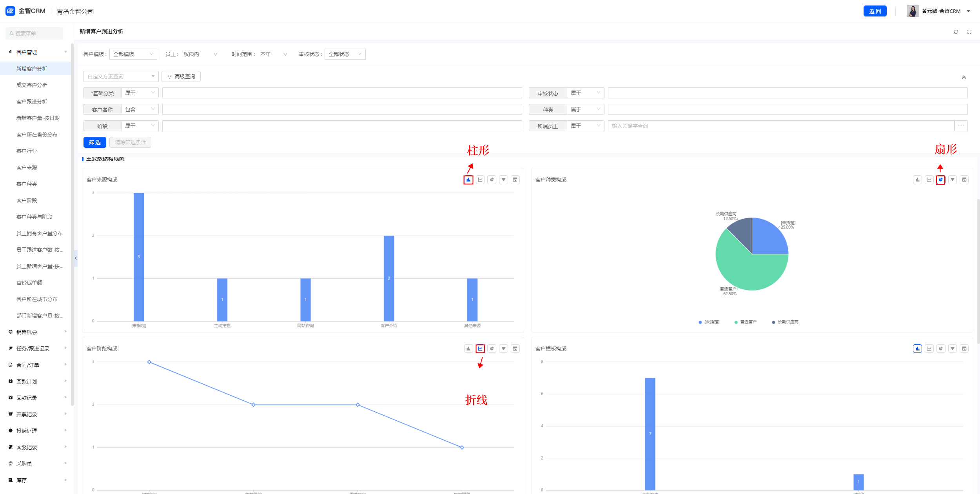Viewport: 980px width, 494px height.
Task: Switch 客户模板构成 chart to pie view
Action: click(941, 349)
